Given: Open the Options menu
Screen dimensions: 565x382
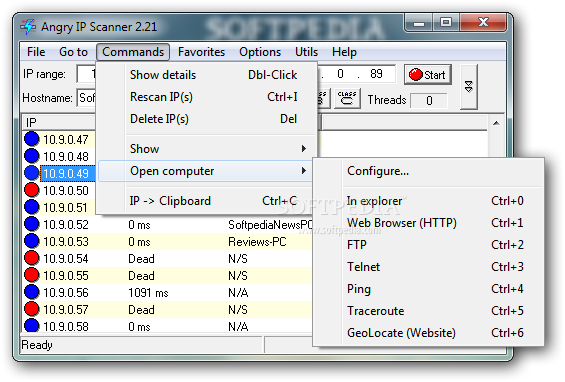Looking at the screenshot, I should click(260, 52).
